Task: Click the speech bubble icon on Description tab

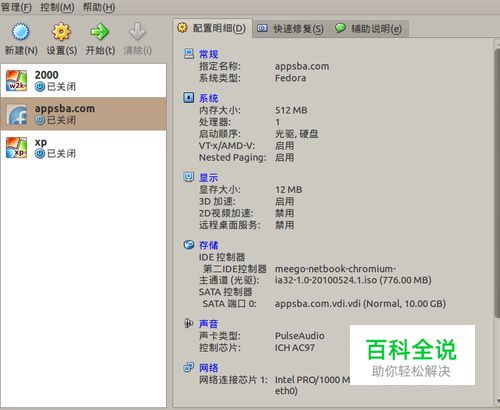Action: 340,28
